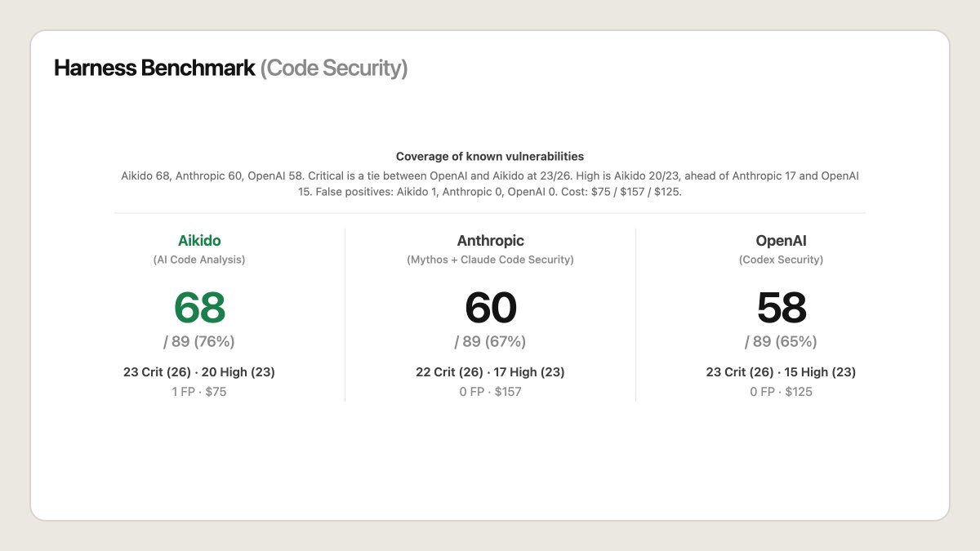Click the (AI Code Analysis) label
980x551 pixels.
199,260
